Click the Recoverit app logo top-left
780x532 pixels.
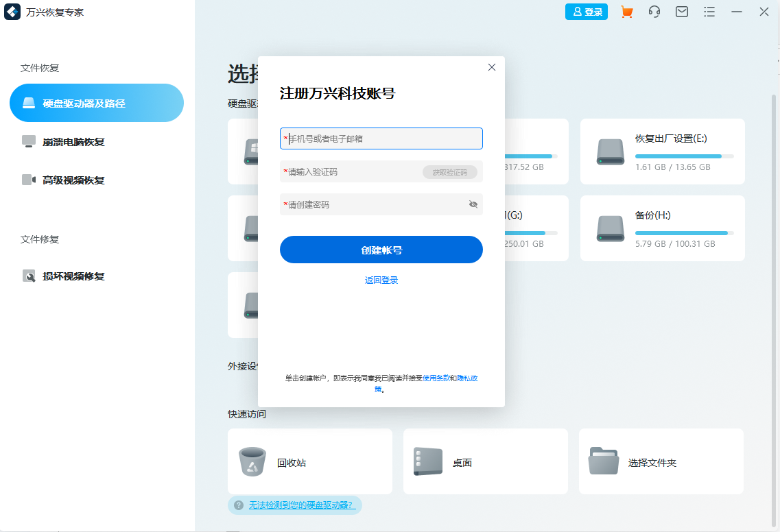pos(12,12)
